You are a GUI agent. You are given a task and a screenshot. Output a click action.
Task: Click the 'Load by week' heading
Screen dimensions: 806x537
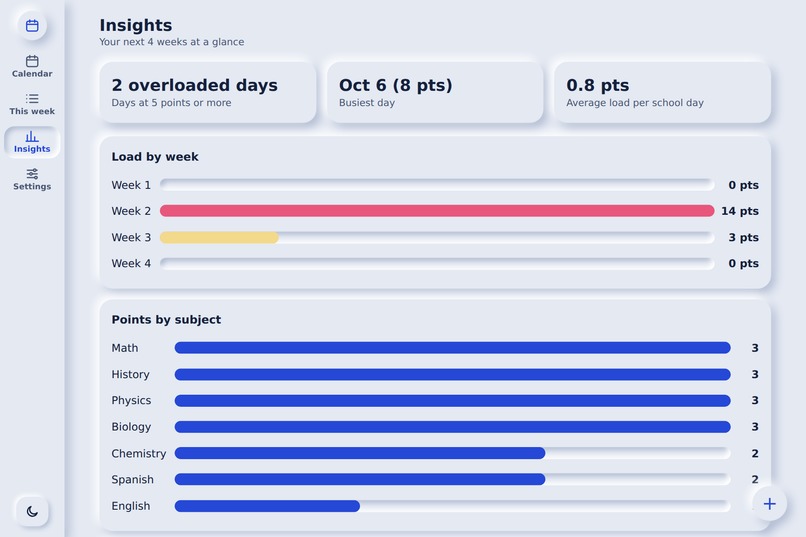[x=155, y=157]
